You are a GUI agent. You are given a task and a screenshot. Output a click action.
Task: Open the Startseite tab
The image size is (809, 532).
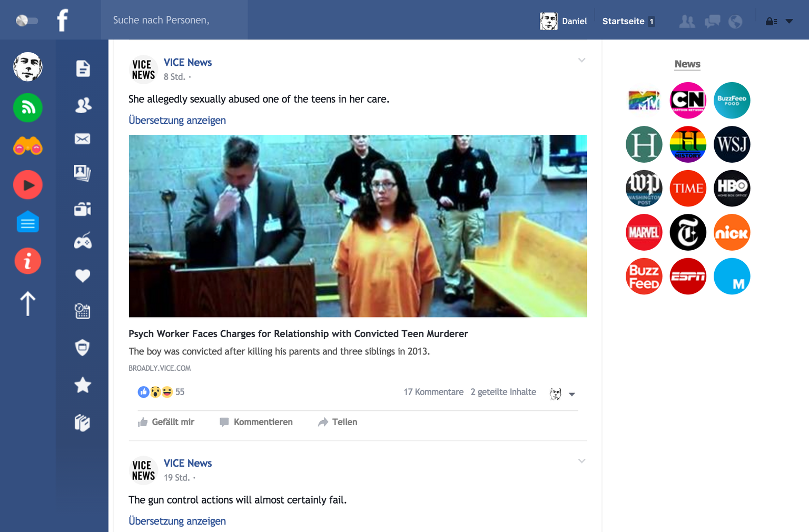point(624,21)
